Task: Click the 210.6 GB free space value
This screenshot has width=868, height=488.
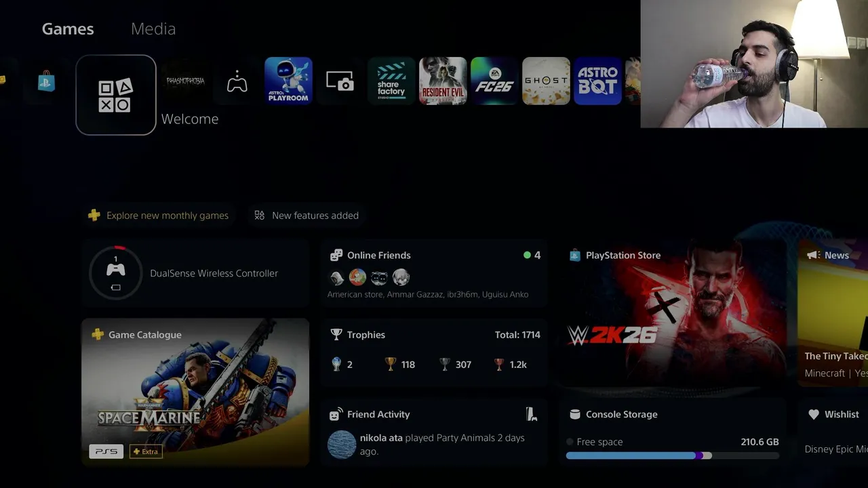Action: coord(759,442)
